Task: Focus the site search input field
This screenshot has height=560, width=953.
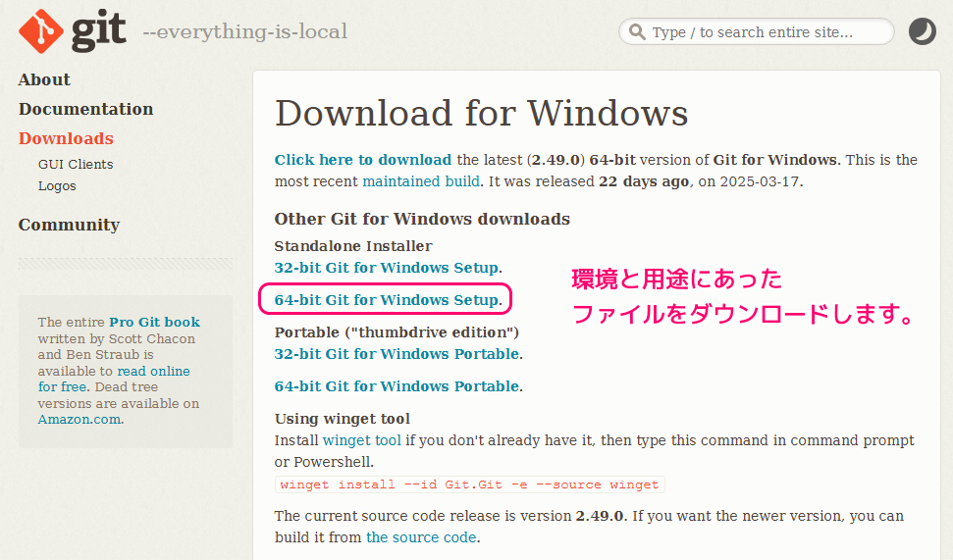Action: tap(756, 31)
